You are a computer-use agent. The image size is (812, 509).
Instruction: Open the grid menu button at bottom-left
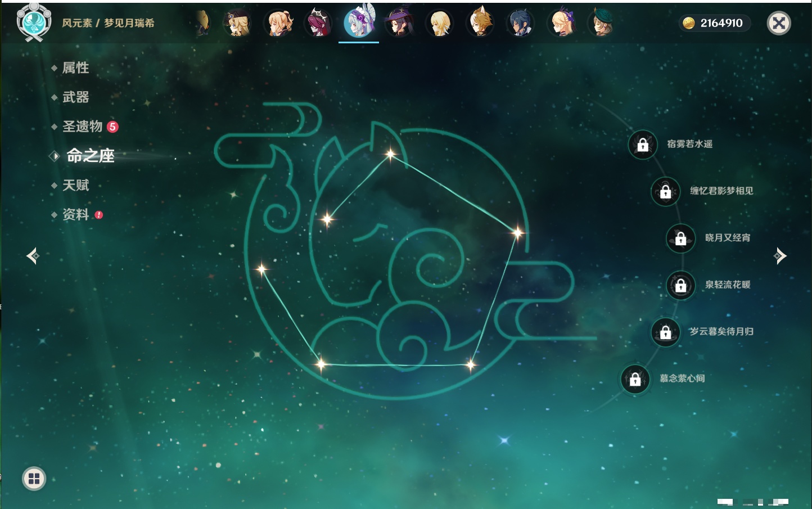pyautogui.click(x=34, y=479)
